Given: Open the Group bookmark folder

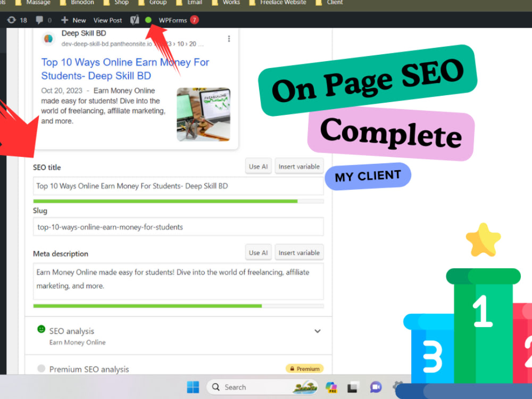Looking at the screenshot, I should point(153,3).
